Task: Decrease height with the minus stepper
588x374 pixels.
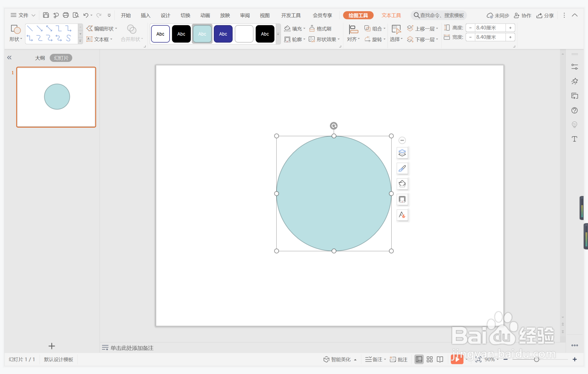Action: tap(470, 28)
